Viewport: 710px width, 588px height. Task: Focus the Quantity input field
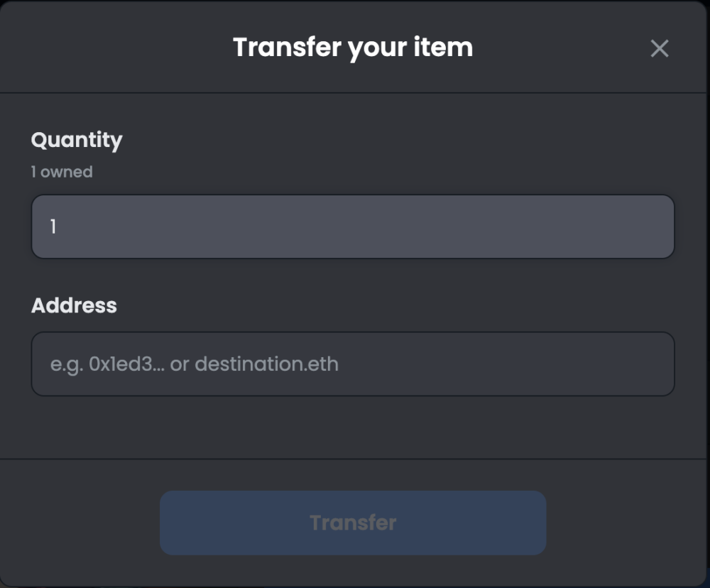click(353, 227)
